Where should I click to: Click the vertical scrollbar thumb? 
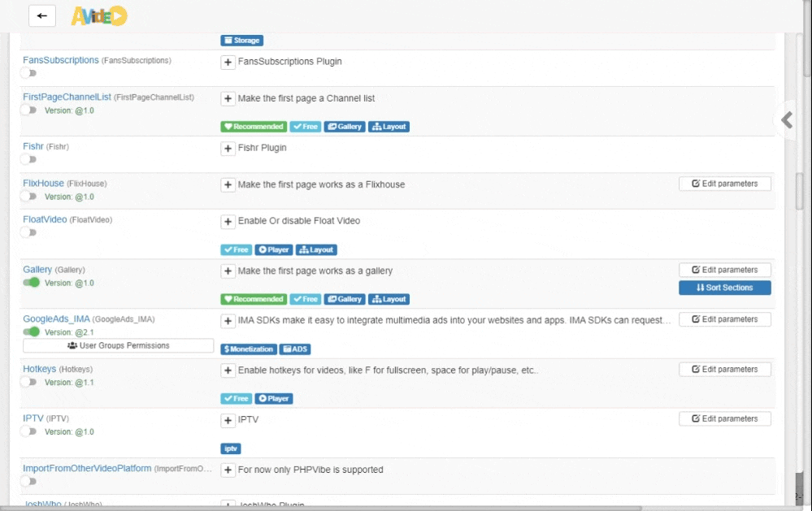[x=800, y=192]
